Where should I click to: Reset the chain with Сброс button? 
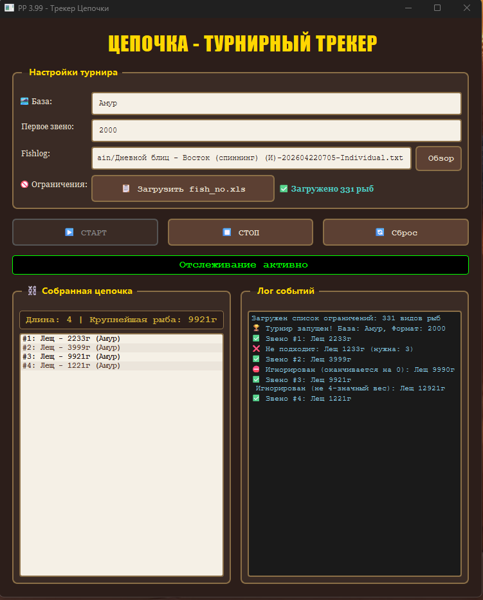coord(396,232)
